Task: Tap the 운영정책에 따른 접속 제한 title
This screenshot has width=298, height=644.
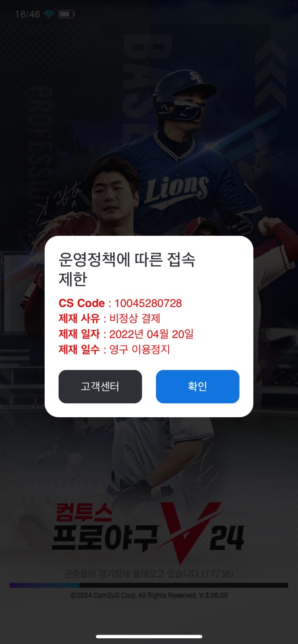Action: (127, 269)
